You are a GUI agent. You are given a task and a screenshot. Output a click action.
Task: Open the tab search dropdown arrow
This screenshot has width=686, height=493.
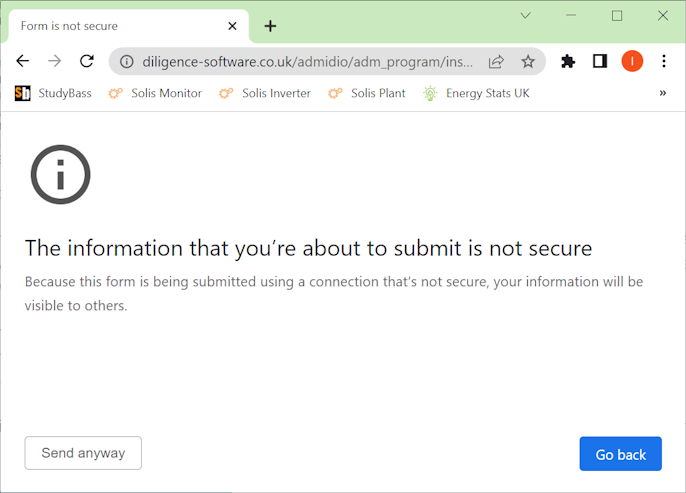coord(525,15)
